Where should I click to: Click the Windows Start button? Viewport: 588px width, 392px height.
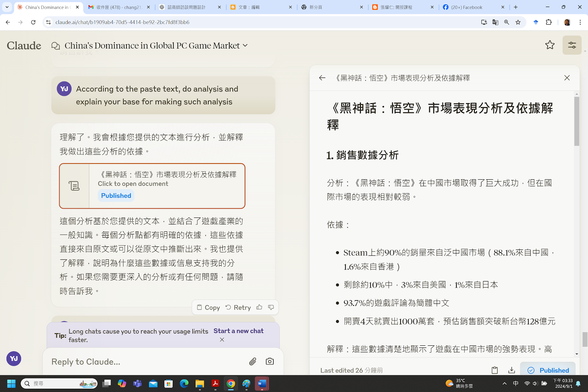[x=11, y=384]
